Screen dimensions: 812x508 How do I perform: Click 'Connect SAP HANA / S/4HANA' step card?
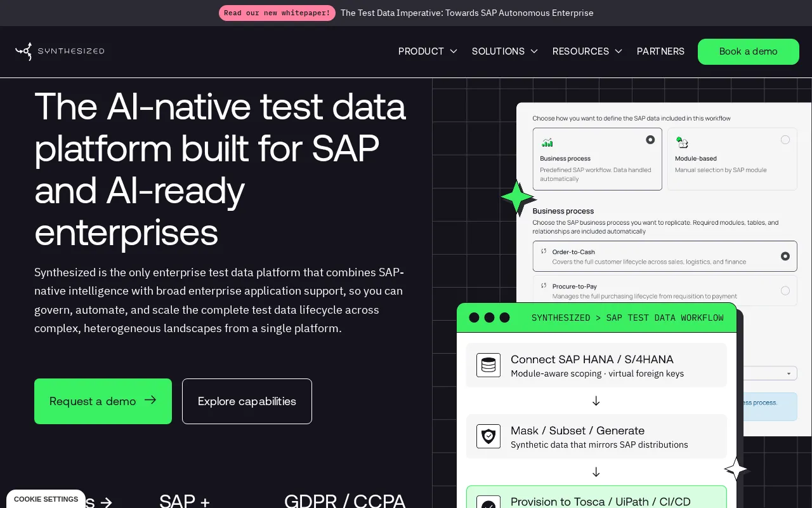point(596,365)
